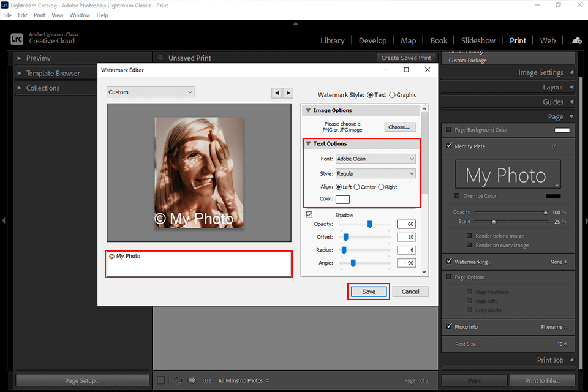Open the Custom preset dropdown
588x392 pixels.
150,92
